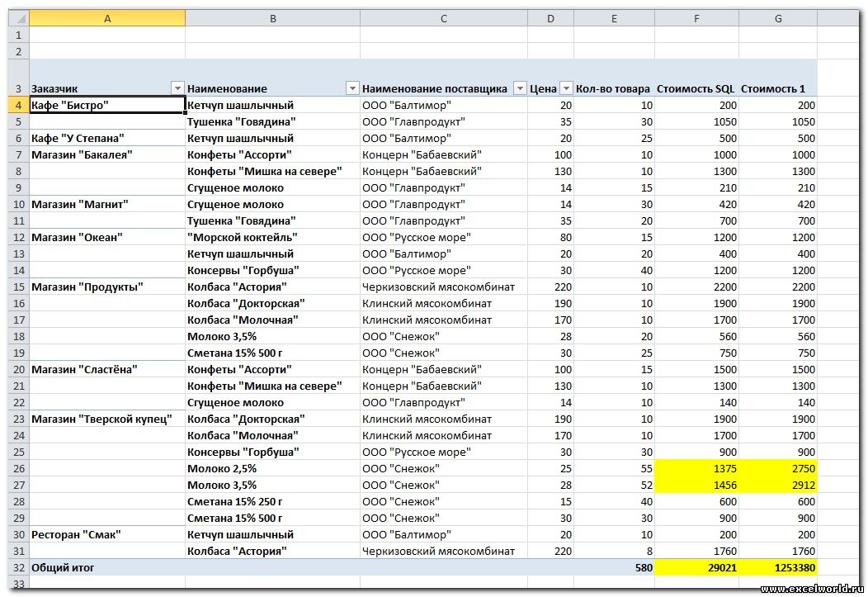
Task: Open the Заказчик filter dropdown
Action: (x=177, y=88)
